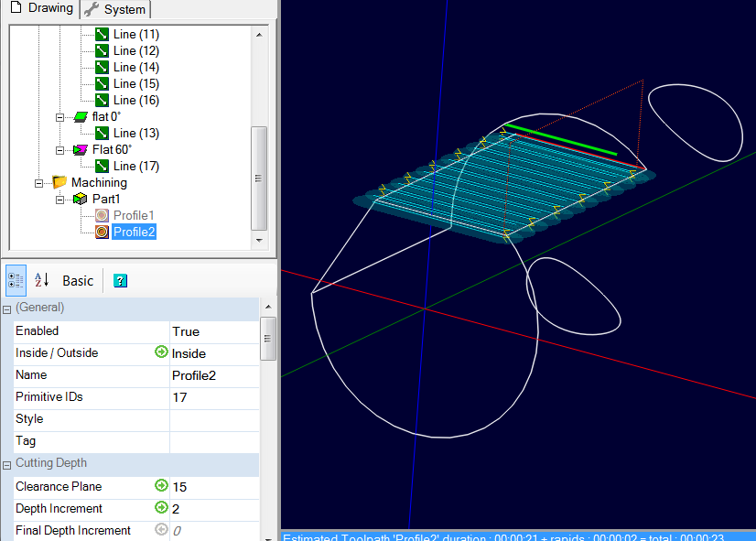Screen dimensions: 756x541
Task: Click the Basic property view button
Action: click(78, 281)
